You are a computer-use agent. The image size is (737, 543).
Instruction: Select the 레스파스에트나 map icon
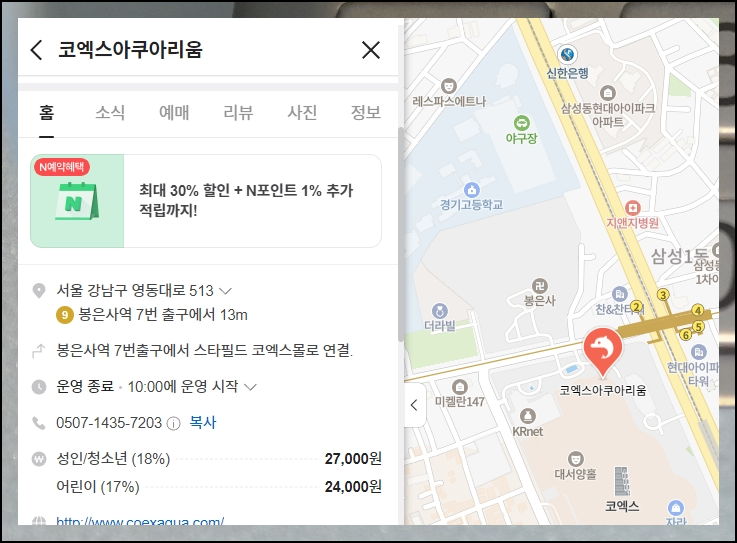point(449,87)
